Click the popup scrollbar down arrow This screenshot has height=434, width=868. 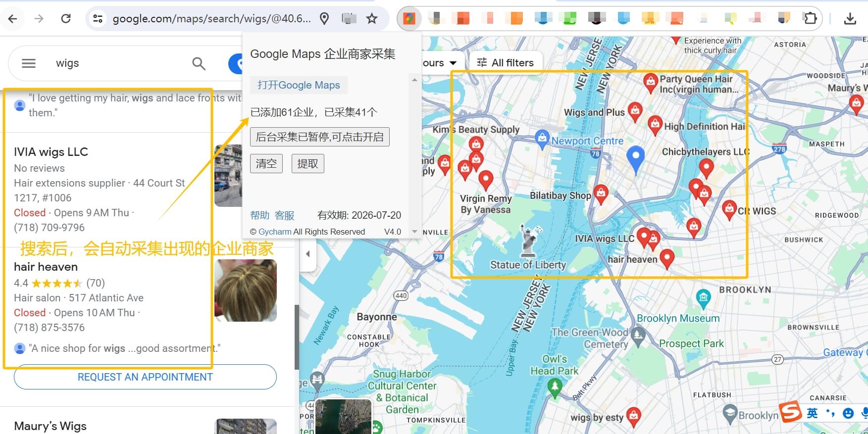414,232
